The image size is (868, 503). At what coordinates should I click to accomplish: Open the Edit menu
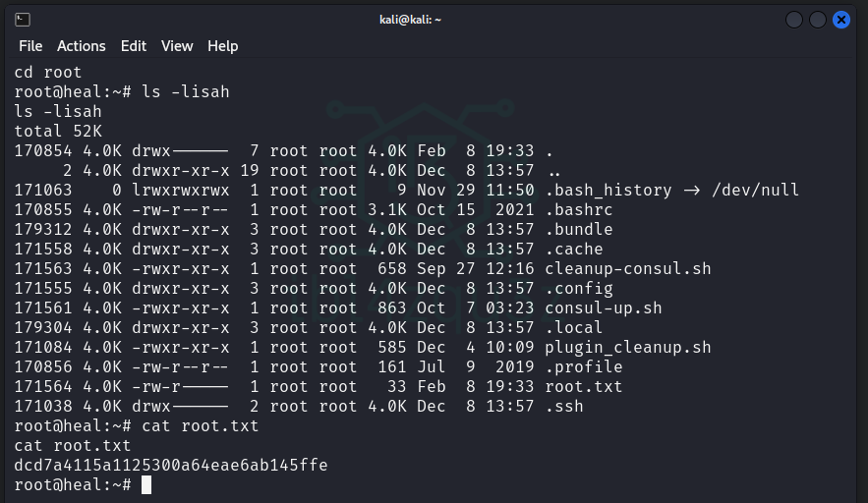coord(133,46)
